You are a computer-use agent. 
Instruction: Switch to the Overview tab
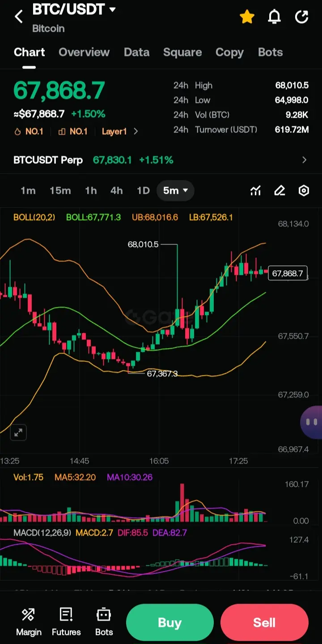(x=84, y=52)
